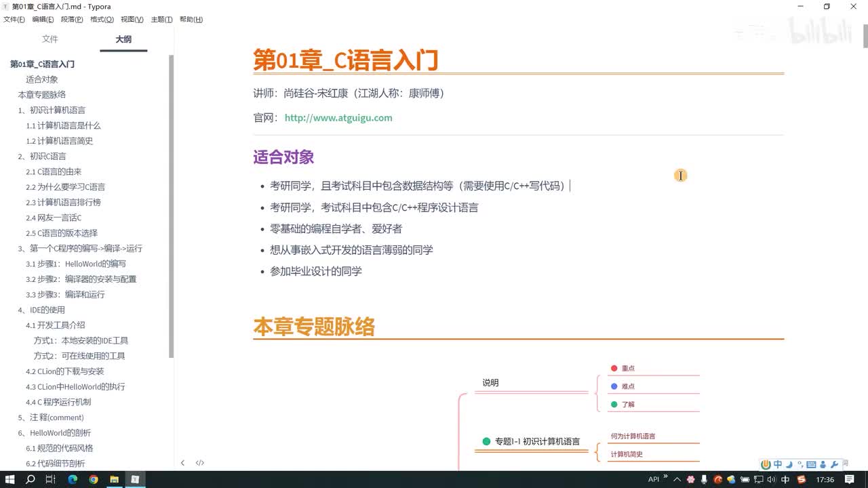Switch the taskbar 中 input language indicator

tap(785, 479)
